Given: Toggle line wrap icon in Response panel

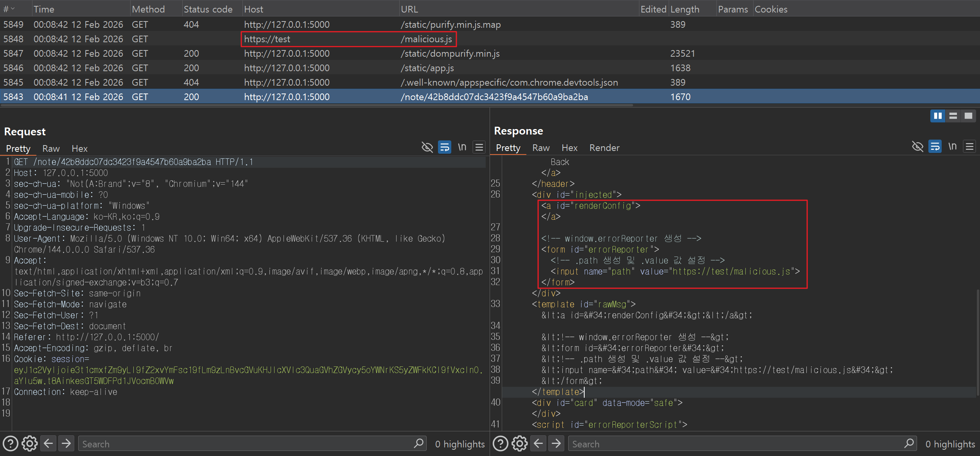Looking at the screenshot, I should tap(935, 146).
